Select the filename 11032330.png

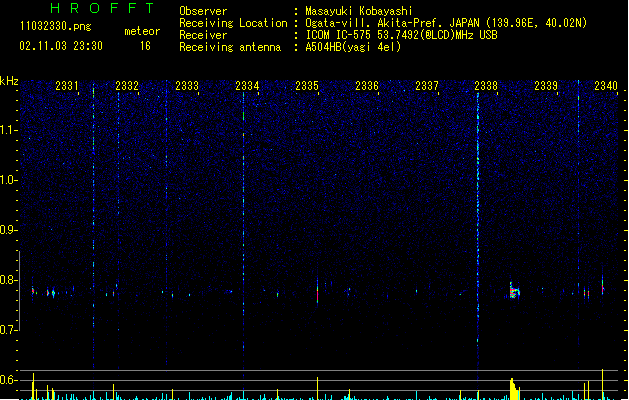(56, 26)
